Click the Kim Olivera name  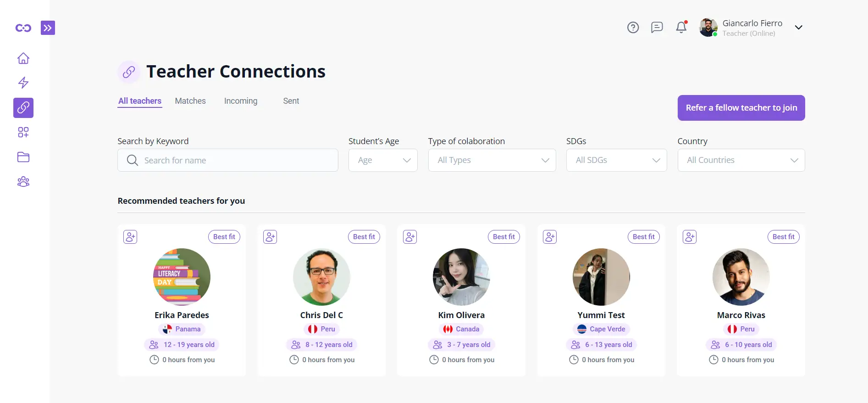pos(461,315)
